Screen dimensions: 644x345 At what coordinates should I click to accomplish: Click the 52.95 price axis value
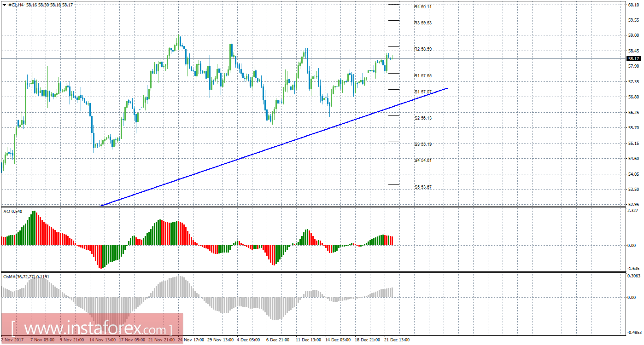[633, 204]
